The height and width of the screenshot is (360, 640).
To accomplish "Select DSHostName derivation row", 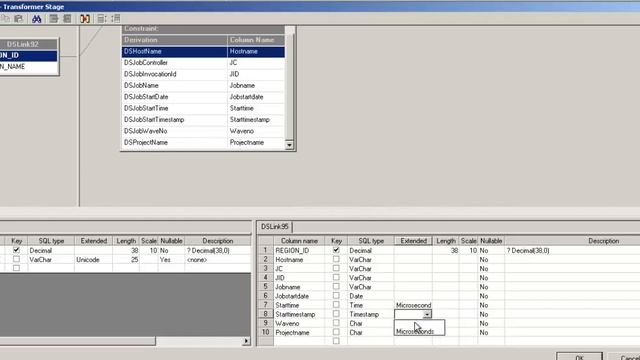I will point(203,51).
